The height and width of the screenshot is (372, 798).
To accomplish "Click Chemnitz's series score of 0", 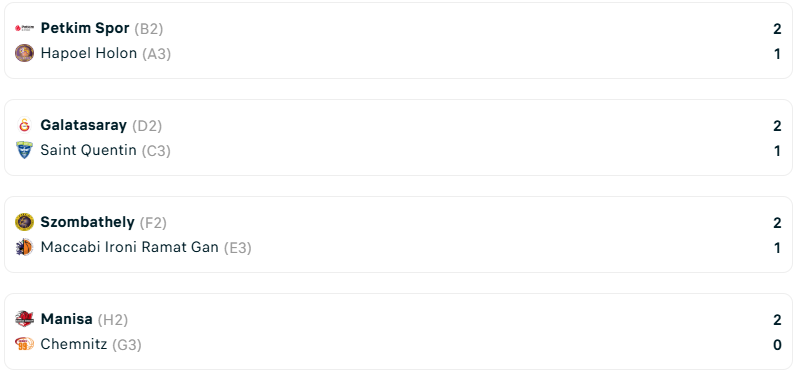I will [777, 345].
